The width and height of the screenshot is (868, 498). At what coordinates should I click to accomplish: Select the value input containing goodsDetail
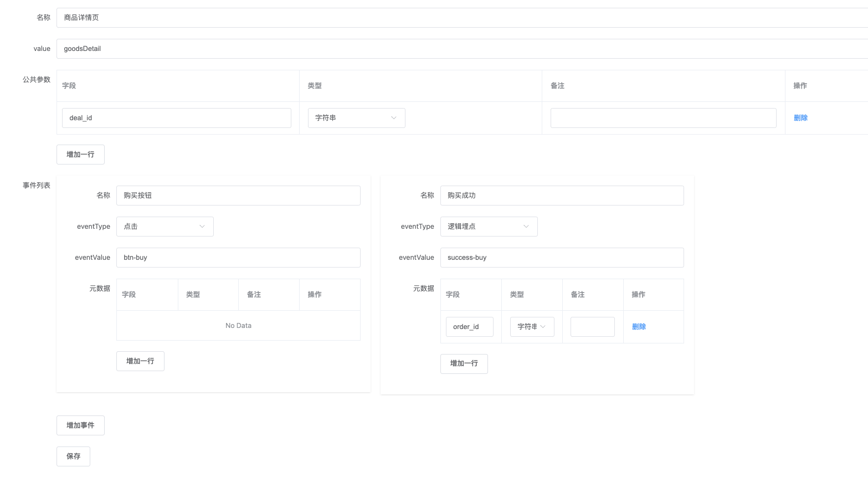(x=277, y=48)
